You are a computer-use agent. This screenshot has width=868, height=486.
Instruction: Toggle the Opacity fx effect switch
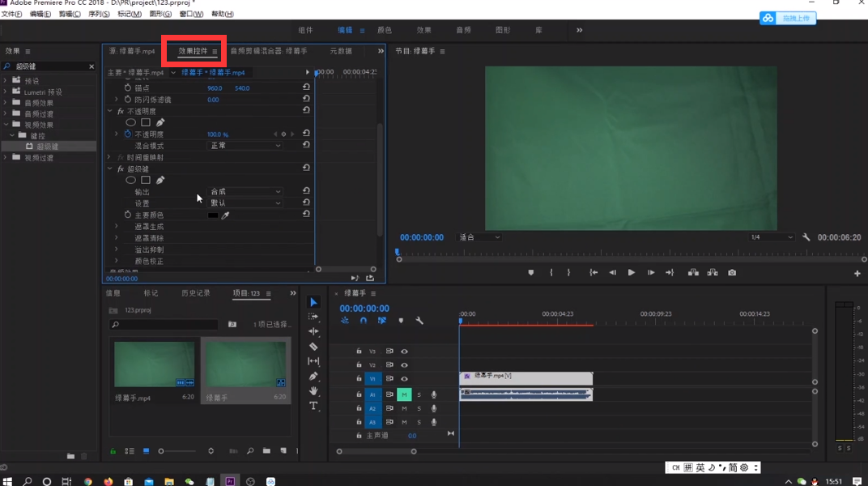pos(121,111)
